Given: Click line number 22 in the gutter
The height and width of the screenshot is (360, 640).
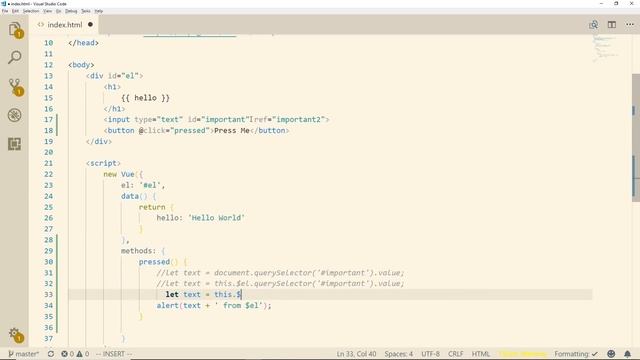Looking at the screenshot, I should click(x=48, y=174).
